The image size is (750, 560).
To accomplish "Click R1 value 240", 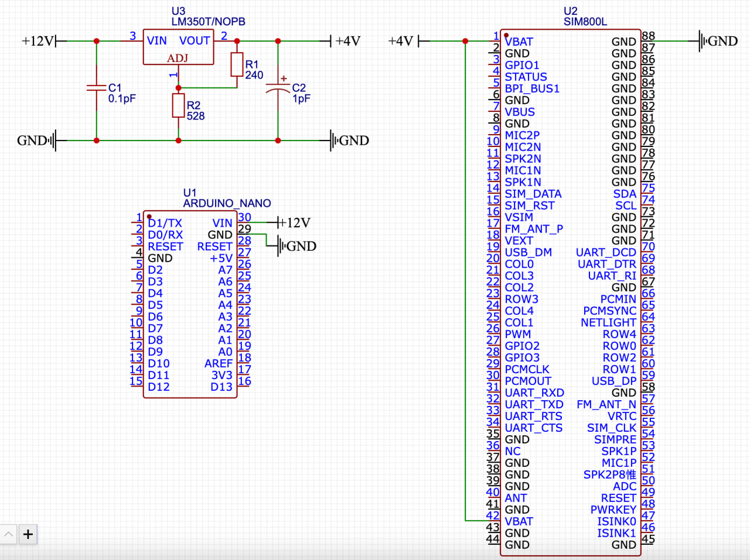I will click(254, 75).
